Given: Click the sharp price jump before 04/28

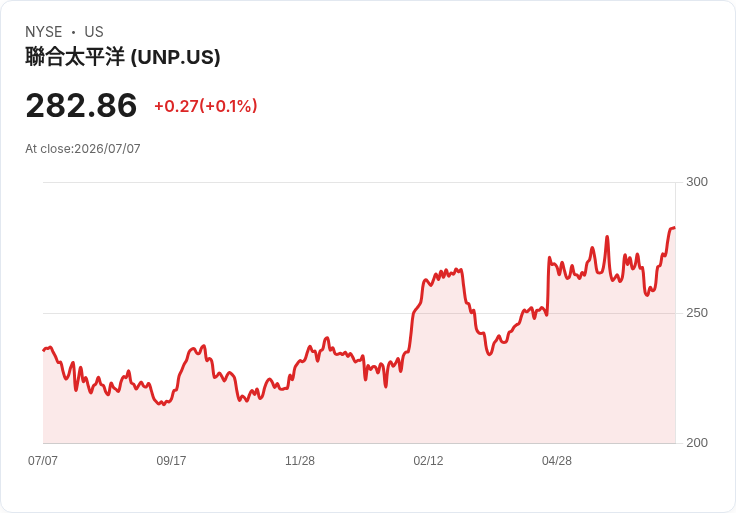Looking at the screenshot, I should [x=548, y=286].
